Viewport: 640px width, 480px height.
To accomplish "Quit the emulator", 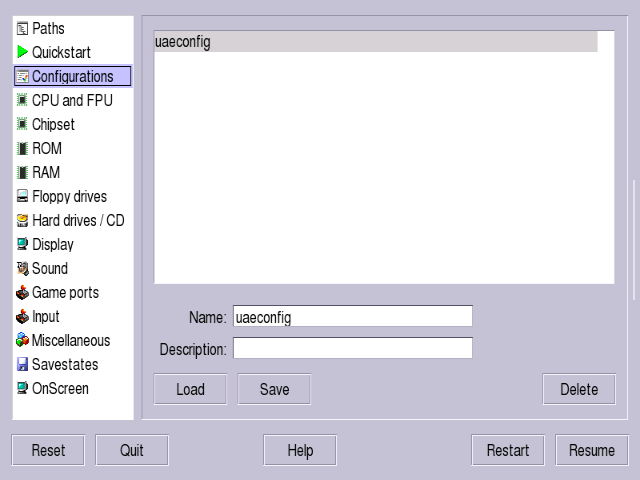I will tap(132, 450).
